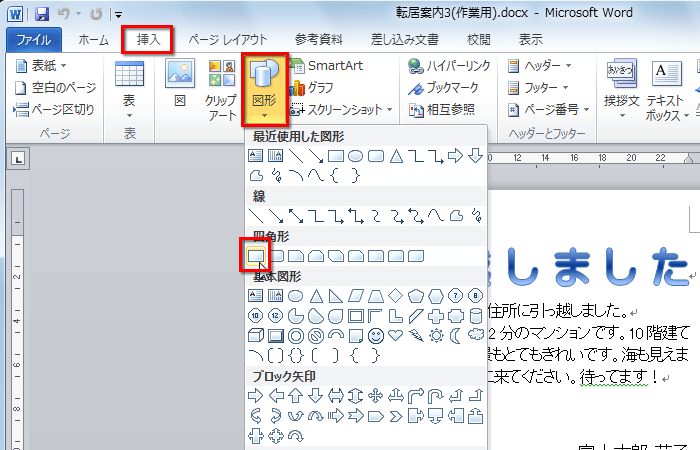This screenshot has width=700, height=450.
Task: Switch to the 表示 tab
Action: pos(530,40)
